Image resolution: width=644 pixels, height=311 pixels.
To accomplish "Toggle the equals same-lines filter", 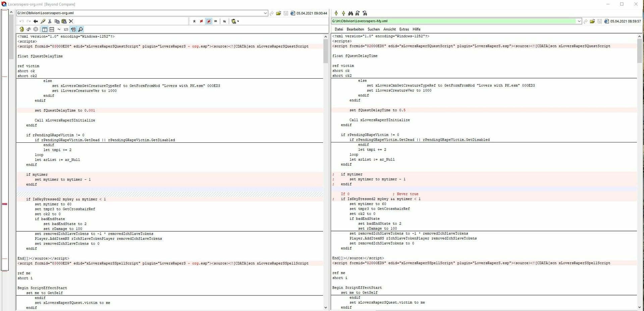I will [216, 21].
